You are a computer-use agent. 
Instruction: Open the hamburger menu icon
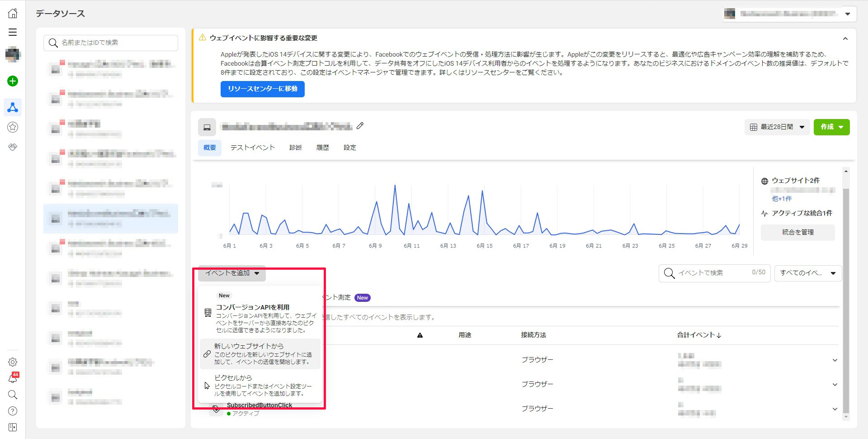(x=13, y=32)
